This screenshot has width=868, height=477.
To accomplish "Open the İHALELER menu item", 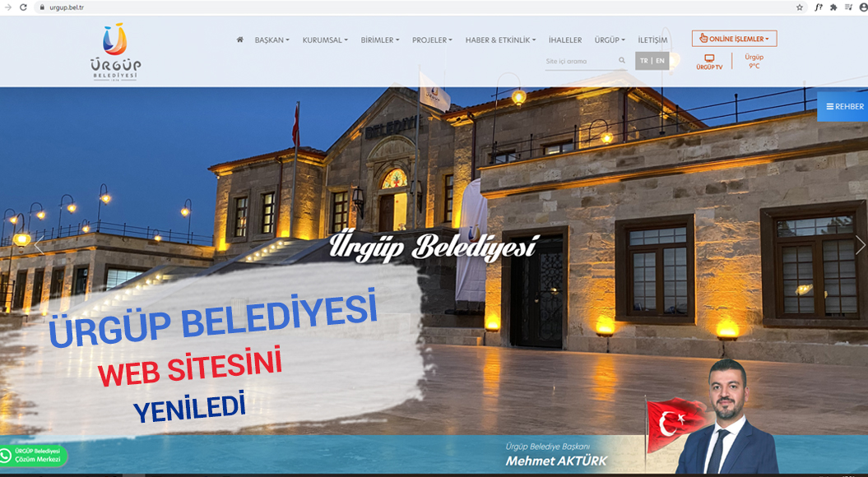I will tap(564, 40).
